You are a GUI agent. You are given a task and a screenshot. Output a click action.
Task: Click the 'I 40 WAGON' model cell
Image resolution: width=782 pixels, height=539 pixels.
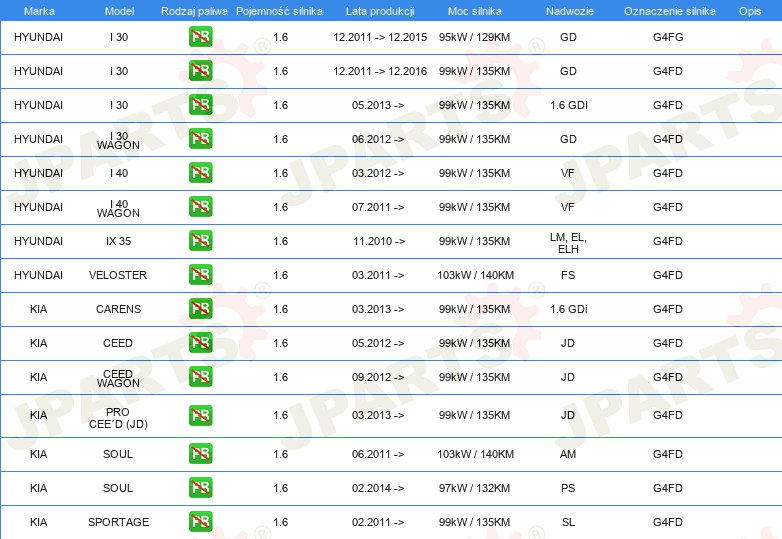pos(118,208)
